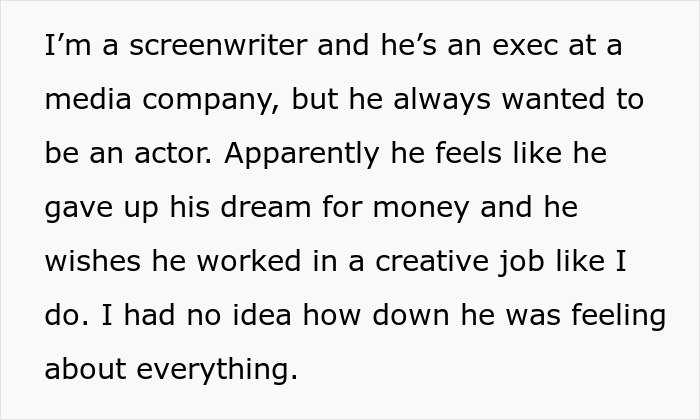Click the word "Apparently"
The image size is (700, 420).
click(301, 154)
